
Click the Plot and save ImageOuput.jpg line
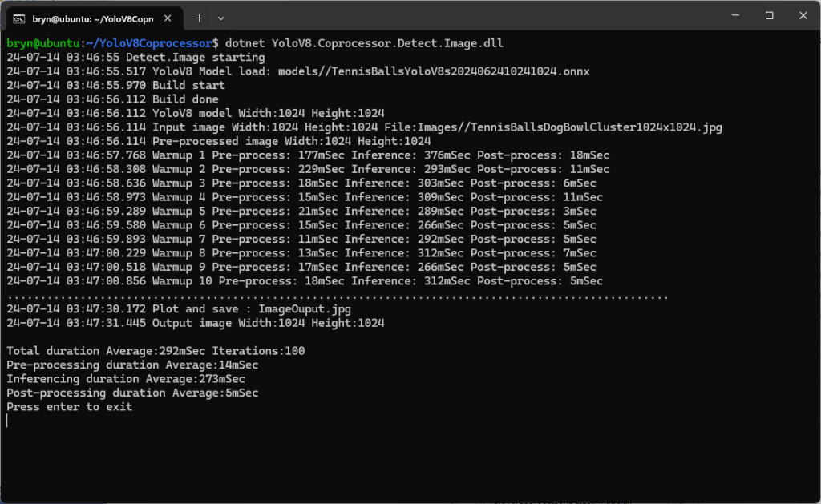click(x=179, y=309)
